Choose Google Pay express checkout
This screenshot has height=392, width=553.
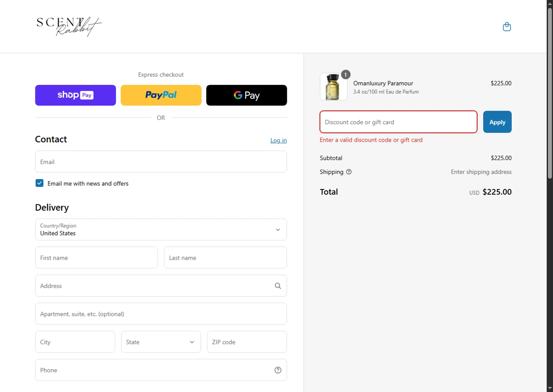[x=247, y=95]
